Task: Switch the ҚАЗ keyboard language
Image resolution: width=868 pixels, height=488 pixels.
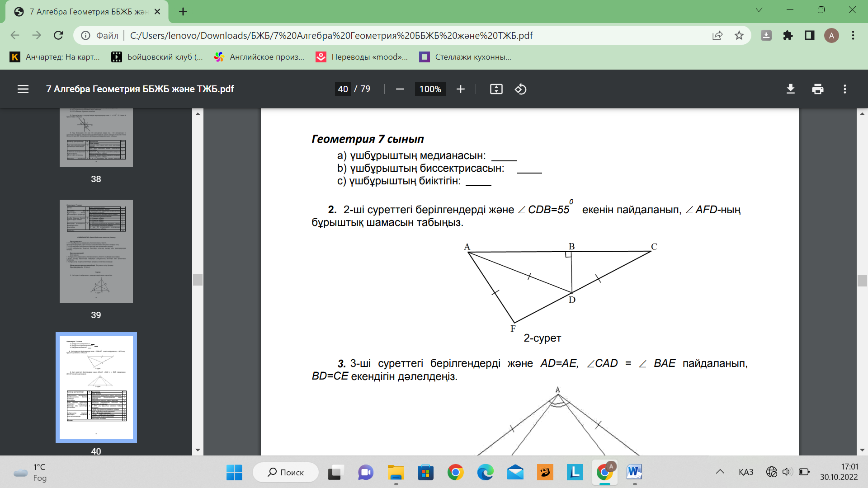Action: click(x=746, y=472)
